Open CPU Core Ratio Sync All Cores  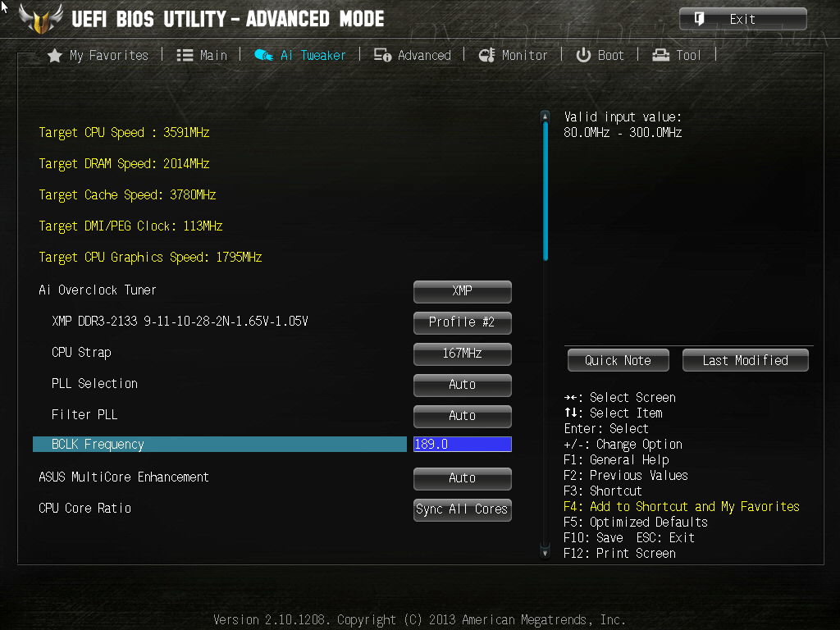click(x=463, y=509)
